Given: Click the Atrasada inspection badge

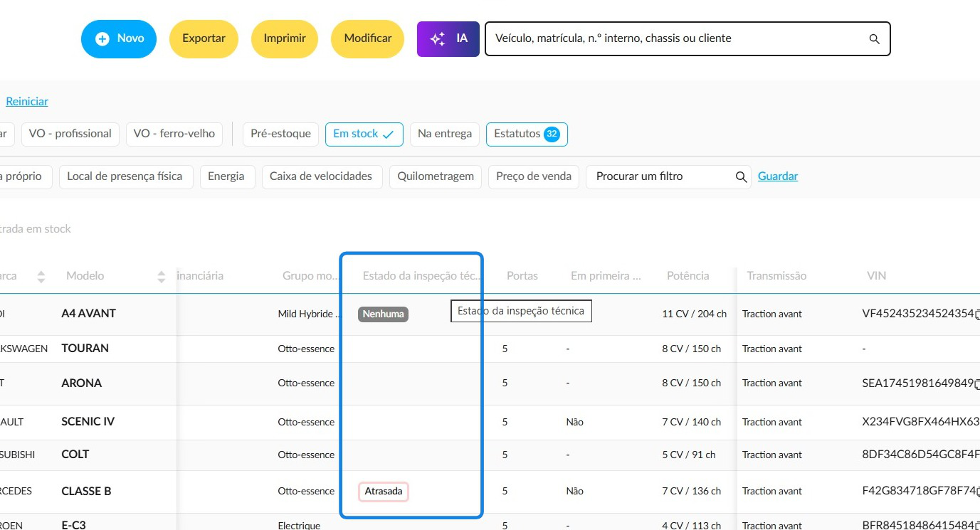Looking at the screenshot, I should (x=384, y=492).
